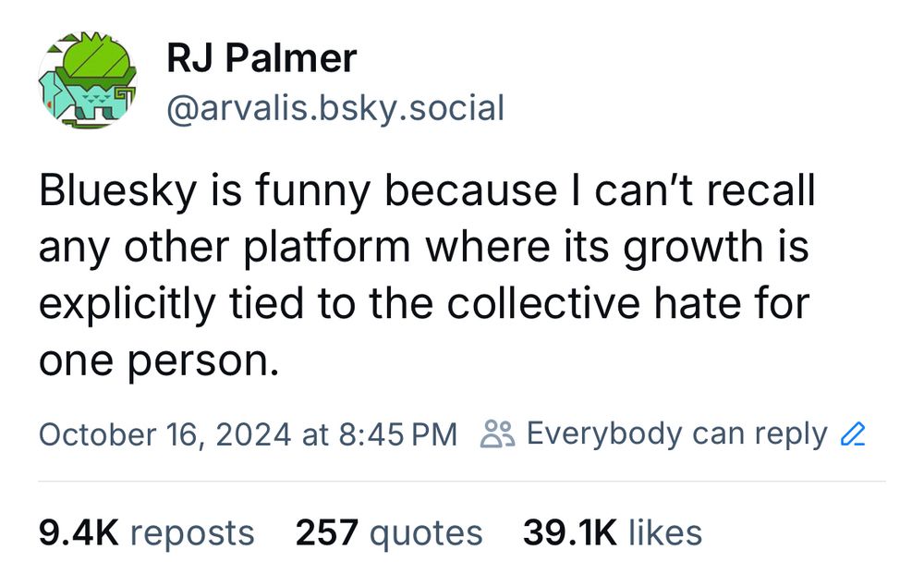View the 9.4K repost count
Screen dimensions: 924x574
click(79, 532)
